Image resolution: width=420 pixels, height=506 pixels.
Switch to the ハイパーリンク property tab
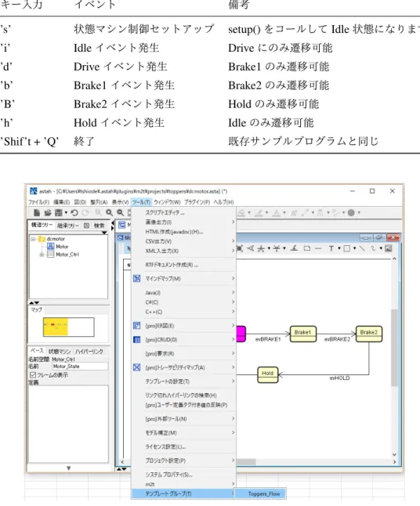(x=89, y=352)
